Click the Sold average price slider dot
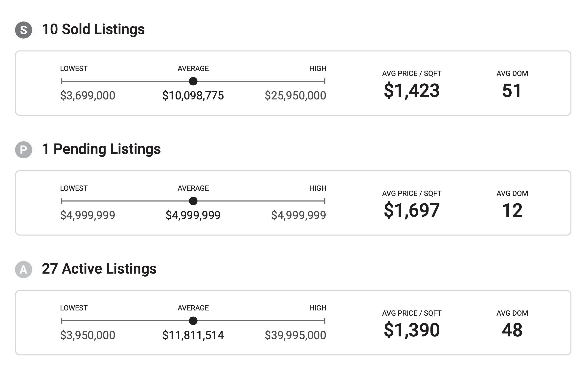The image size is (588, 376). (x=193, y=81)
